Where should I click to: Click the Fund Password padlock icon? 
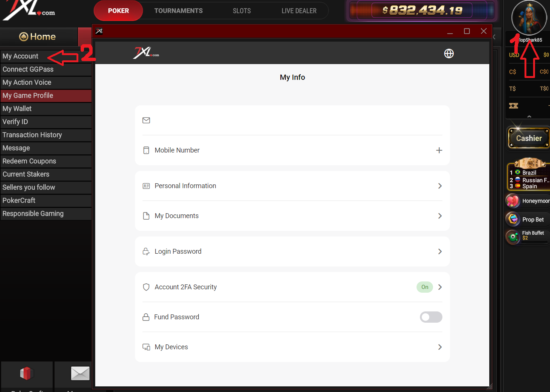146,317
